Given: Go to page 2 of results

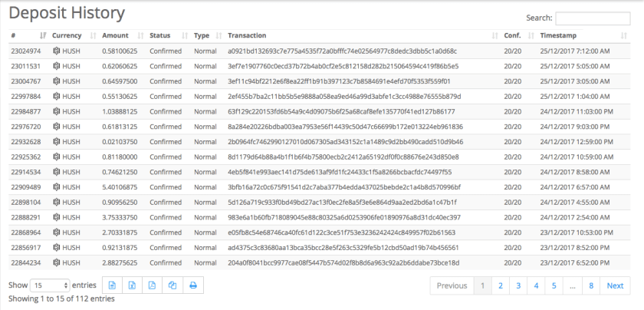Looking at the screenshot, I should pyautogui.click(x=500, y=285).
